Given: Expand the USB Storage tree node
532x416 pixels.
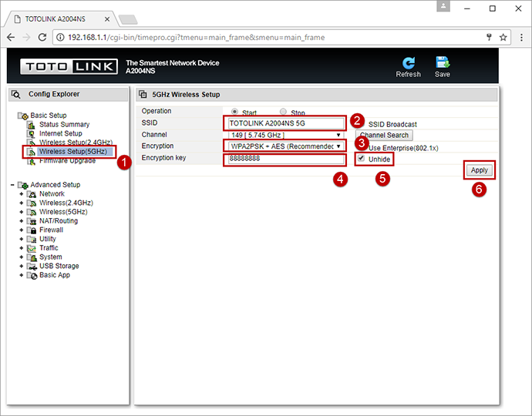Looking at the screenshot, I should (22, 266).
